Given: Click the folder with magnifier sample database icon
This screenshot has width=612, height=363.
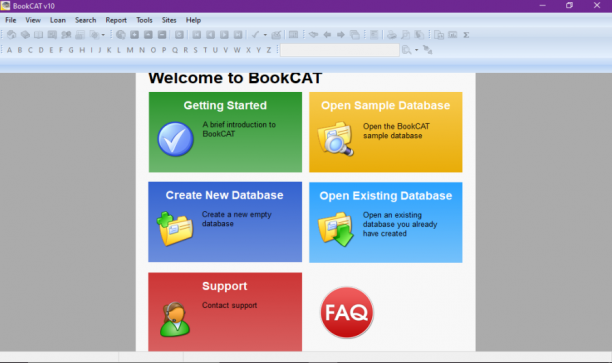Looking at the screenshot, I should [x=336, y=139].
